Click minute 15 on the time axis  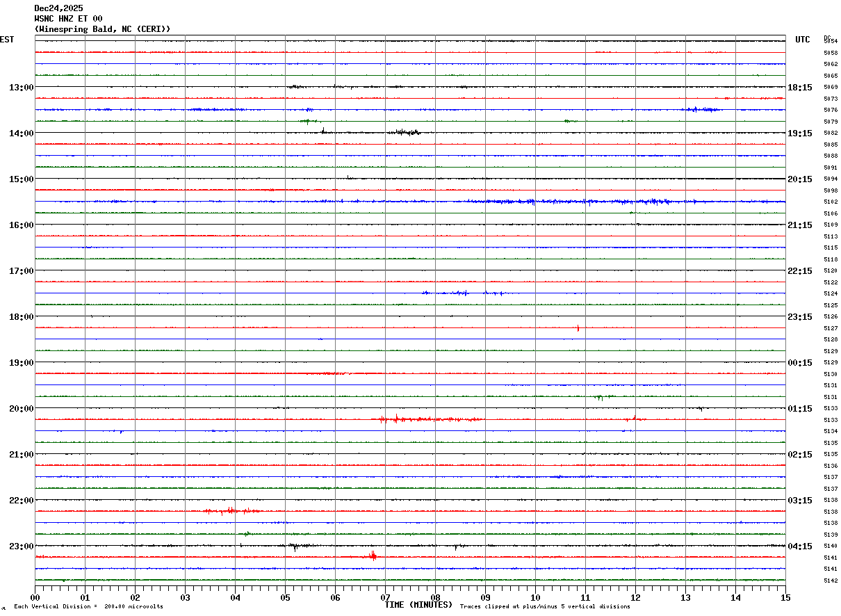[785, 597]
